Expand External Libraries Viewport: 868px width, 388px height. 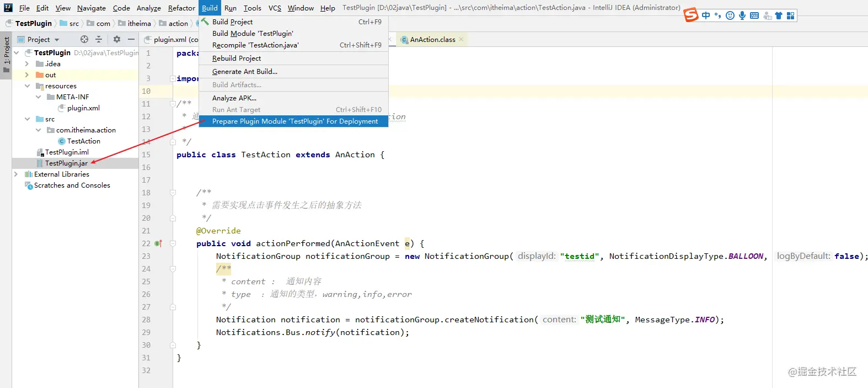tap(16, 174)
